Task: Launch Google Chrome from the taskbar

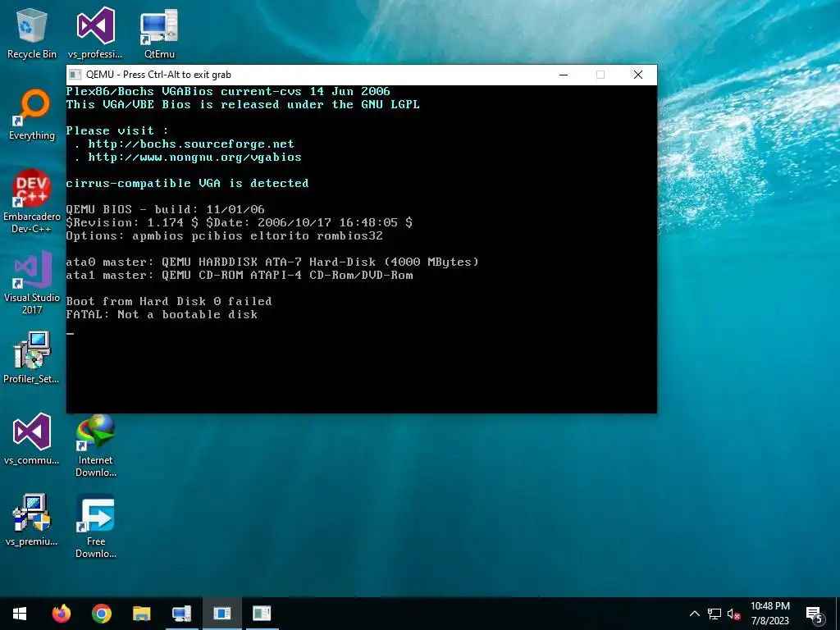Action: tap(101, 614)
